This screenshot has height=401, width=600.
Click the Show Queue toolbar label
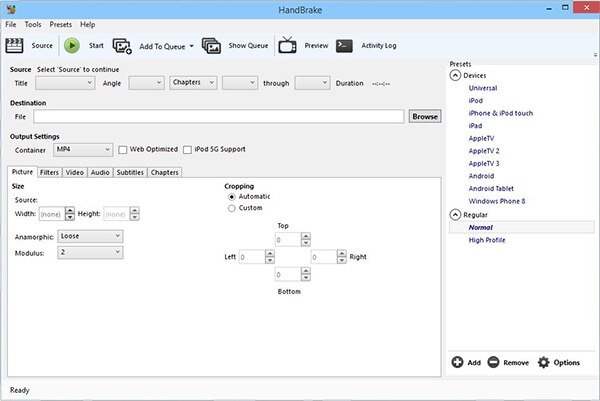[248, 46]
